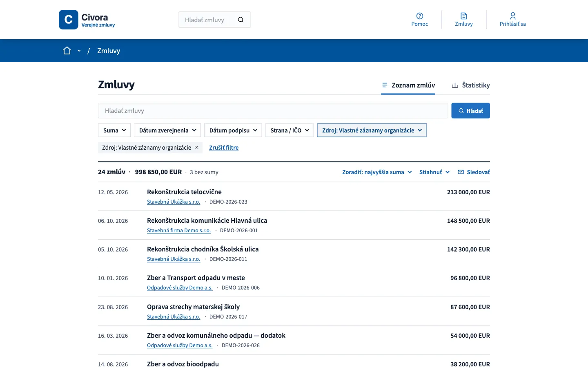The image size is (588, 368).
Task: Change sorting via Zoradiť: najvyššia suma
Action: [377, 172]
